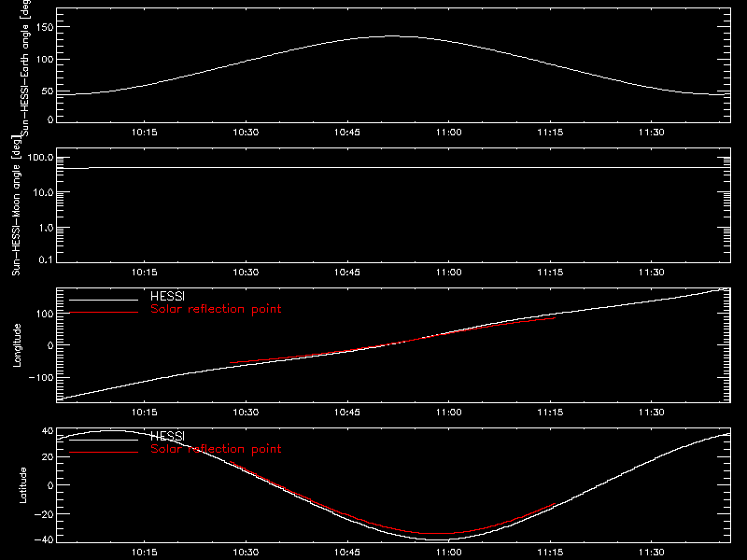747x560 pixels.
Task: Select HESSI legend label in Latitude plot
Action: [x=167, y=436]
